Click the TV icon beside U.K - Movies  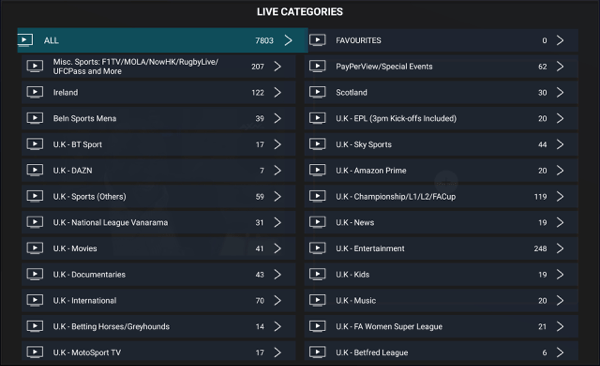click(35, 248)
